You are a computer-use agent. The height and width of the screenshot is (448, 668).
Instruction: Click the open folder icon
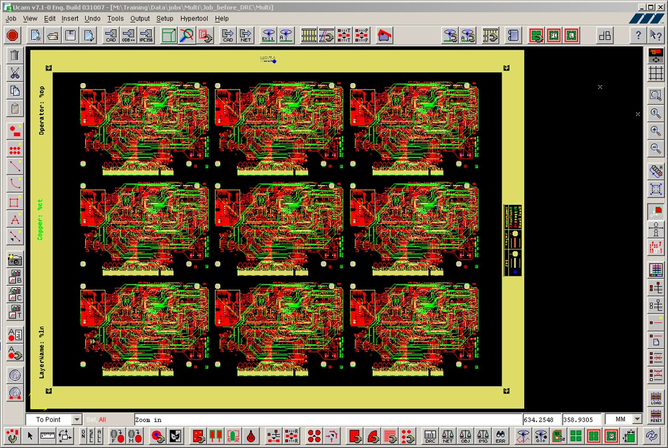coord(53,35)
